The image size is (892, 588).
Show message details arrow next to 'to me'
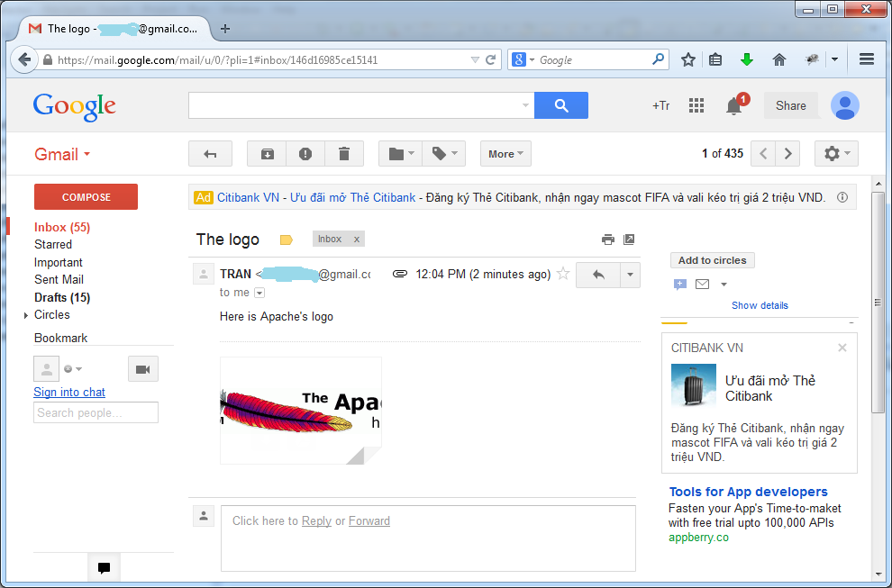coord(259,293)
